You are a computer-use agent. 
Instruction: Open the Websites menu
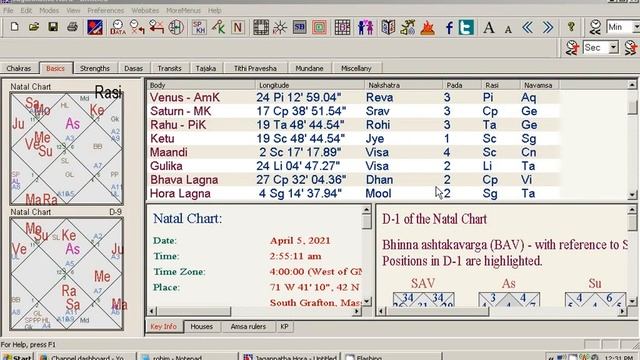point(145,11)
